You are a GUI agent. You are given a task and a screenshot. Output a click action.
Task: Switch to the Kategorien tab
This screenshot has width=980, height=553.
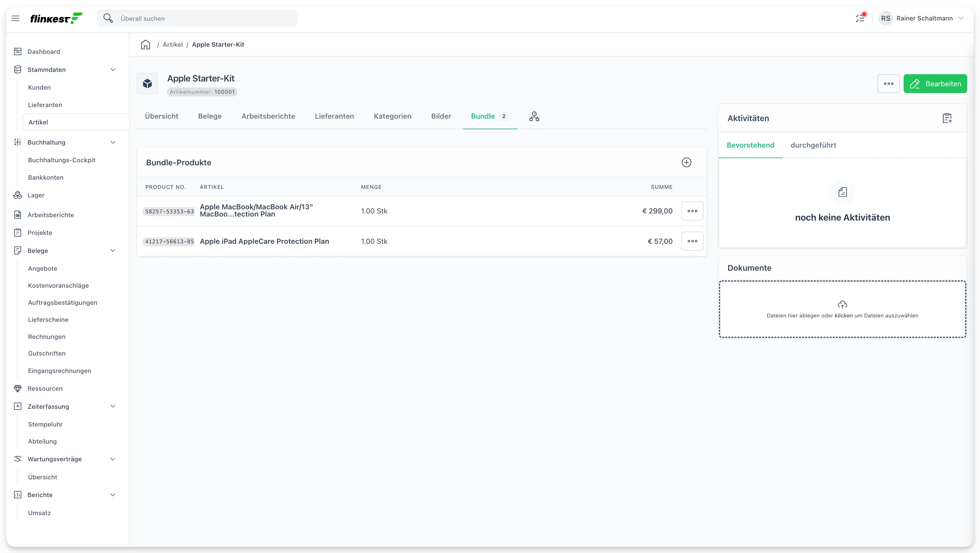[393, 116]
